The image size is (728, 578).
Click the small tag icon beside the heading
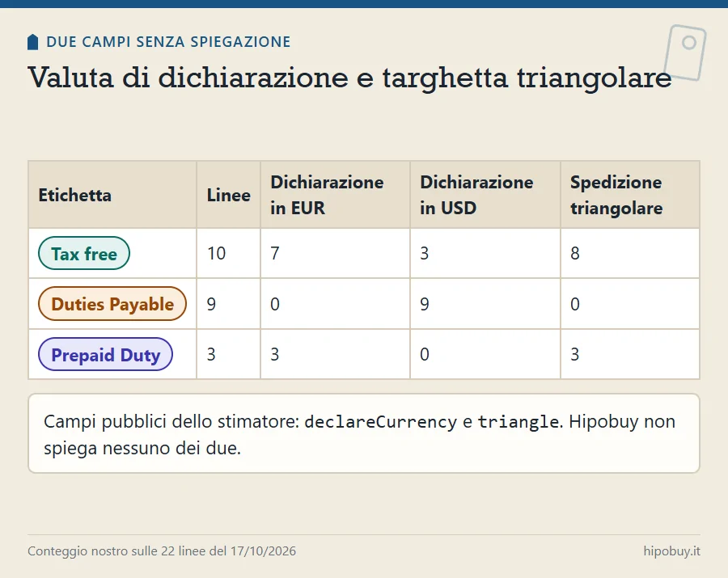coord(32,42)
